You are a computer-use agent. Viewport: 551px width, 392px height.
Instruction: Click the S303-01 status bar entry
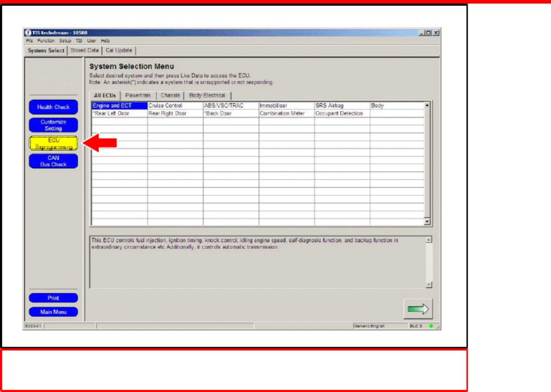33,326
